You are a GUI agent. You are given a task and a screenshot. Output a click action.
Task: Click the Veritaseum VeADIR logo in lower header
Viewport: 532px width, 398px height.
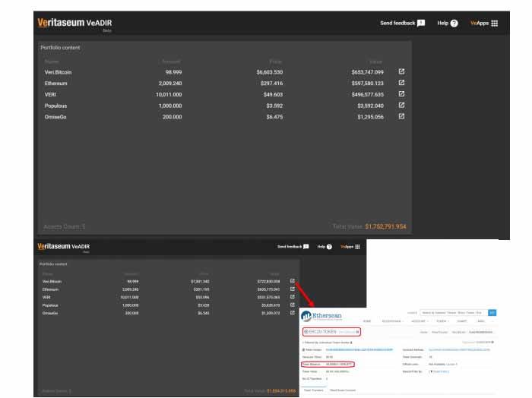click(x=63, y=246)
